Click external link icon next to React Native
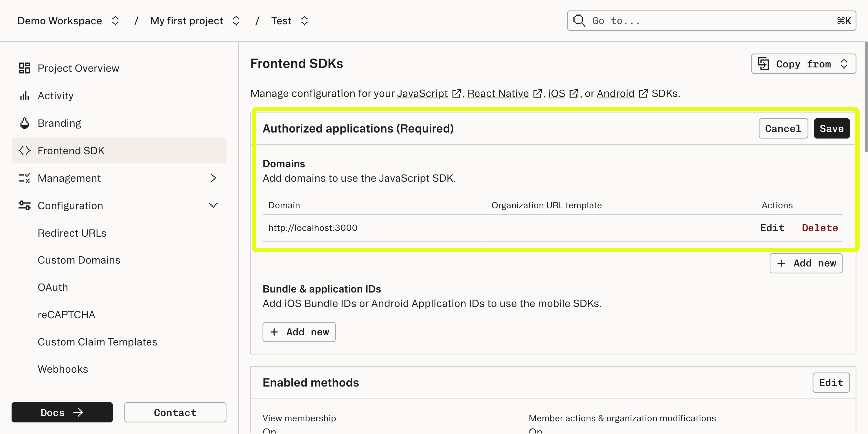 click(x=538, y=93)
